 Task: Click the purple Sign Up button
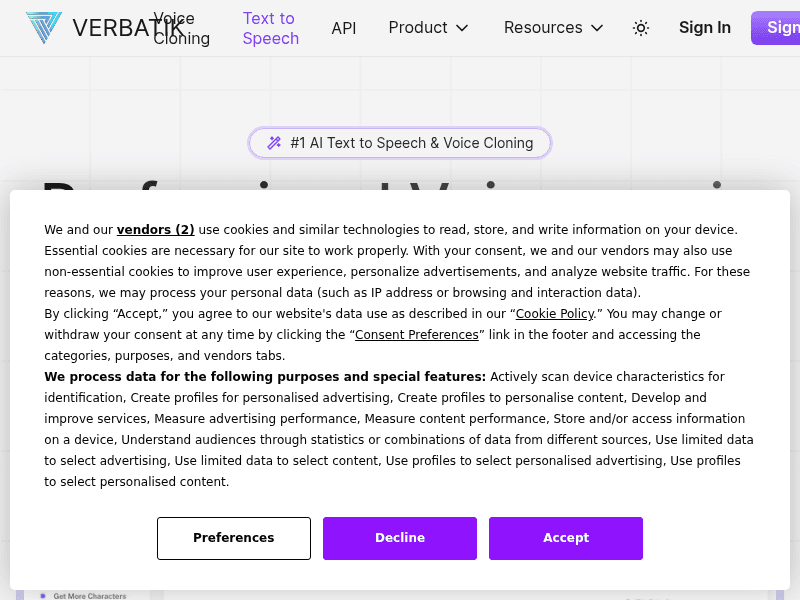[x=776, y=28]
